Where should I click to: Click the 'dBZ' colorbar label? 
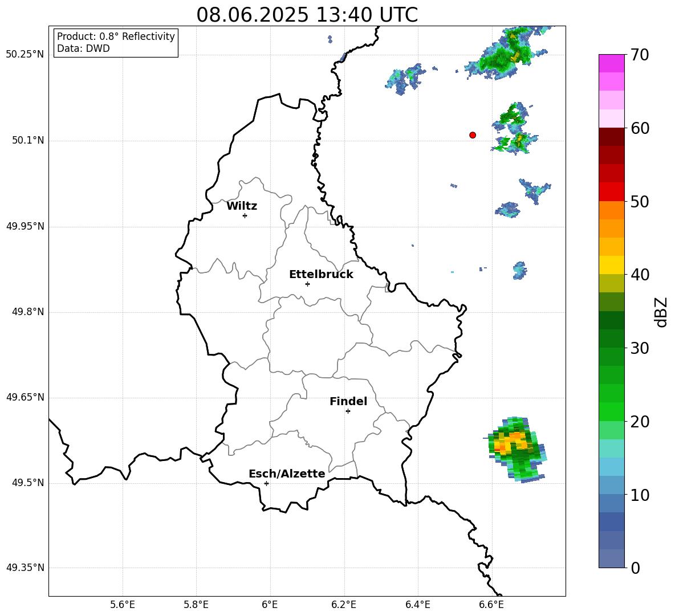[661, 312]
